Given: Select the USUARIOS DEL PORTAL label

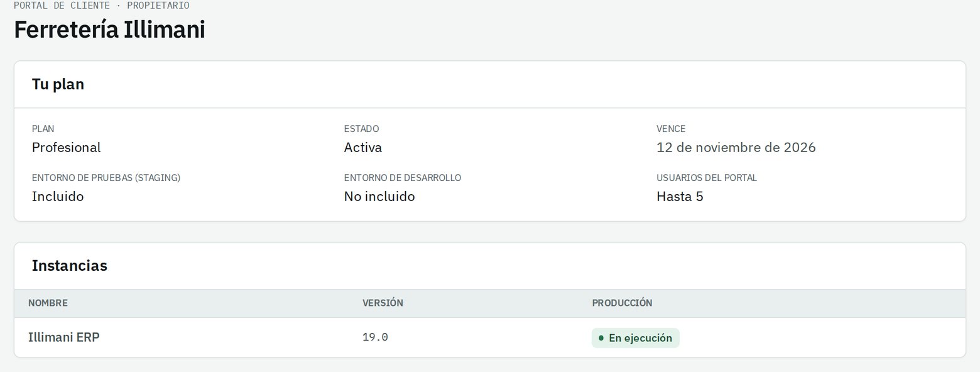Looking at the screenshot, I should pos(707,178).
